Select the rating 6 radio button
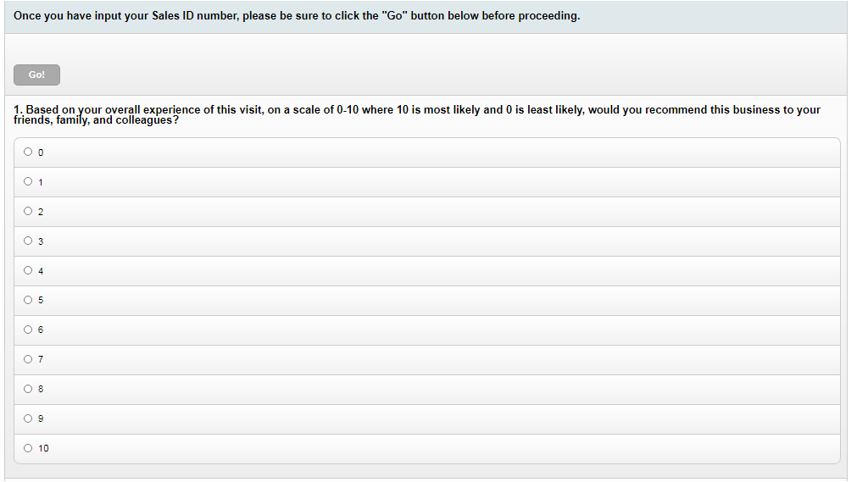Image resolution: width=868 pixels, height=482 pixels. pyautogui.click(x=28, y=330)
